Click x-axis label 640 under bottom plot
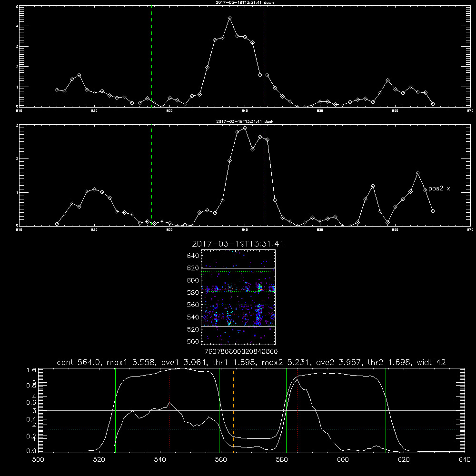Viewport: 476px width, 476px height. pyautogui.click(x=465, y=460)
